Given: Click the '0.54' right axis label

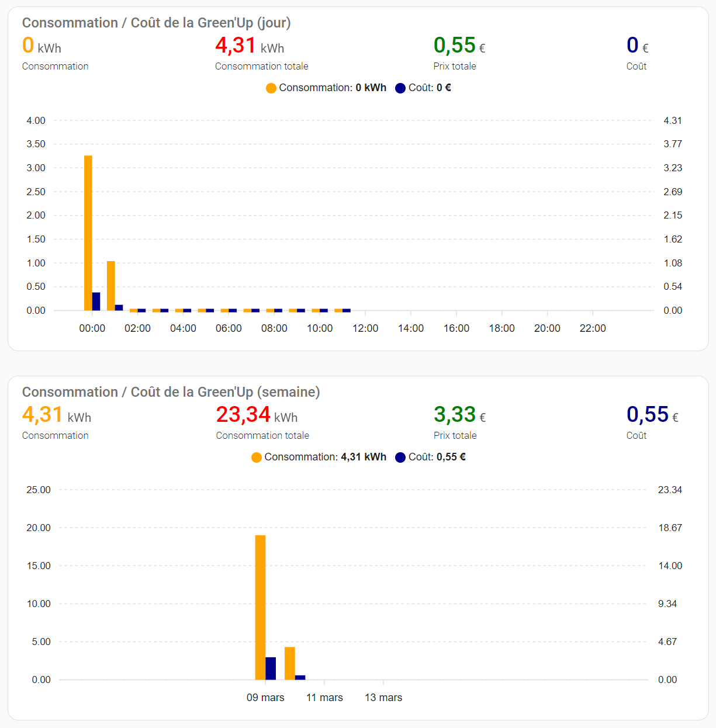Looking at the screenshot, I should 673,287.
